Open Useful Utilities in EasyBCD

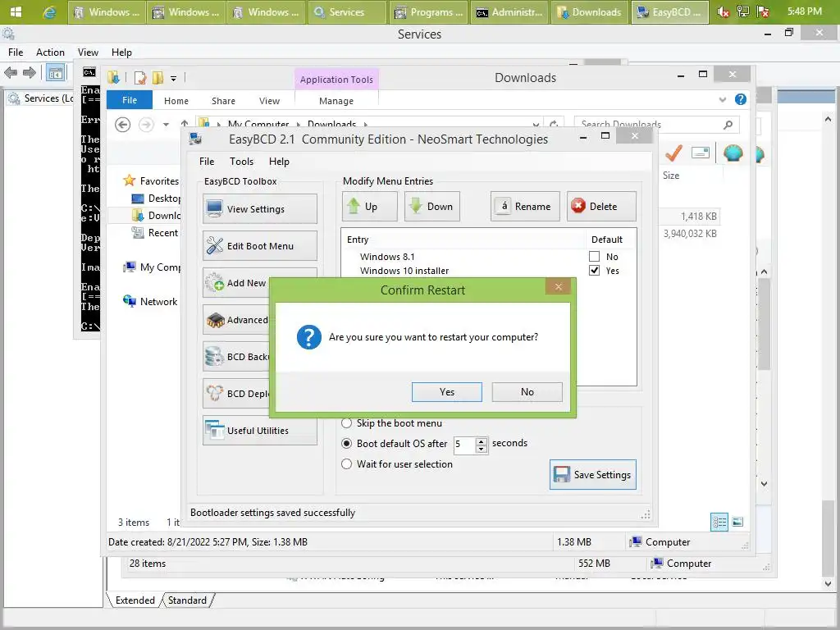(x=260, y=431)
